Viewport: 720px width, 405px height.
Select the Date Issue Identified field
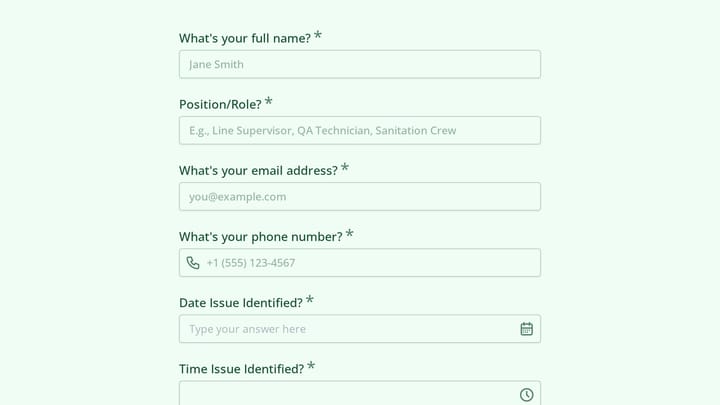pos(360,329)
